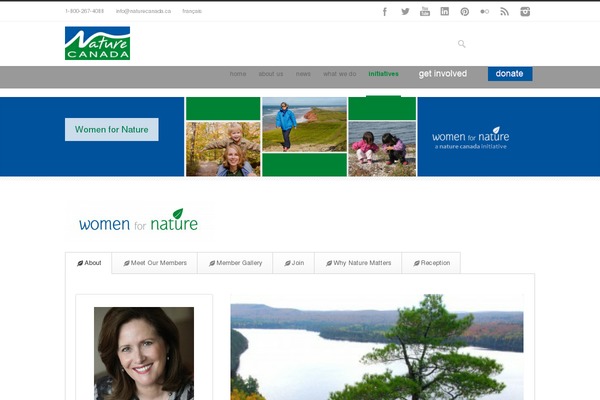
Task: Click the women for nature heading logo
Action: pyautogui.click(x=139, y=221)
